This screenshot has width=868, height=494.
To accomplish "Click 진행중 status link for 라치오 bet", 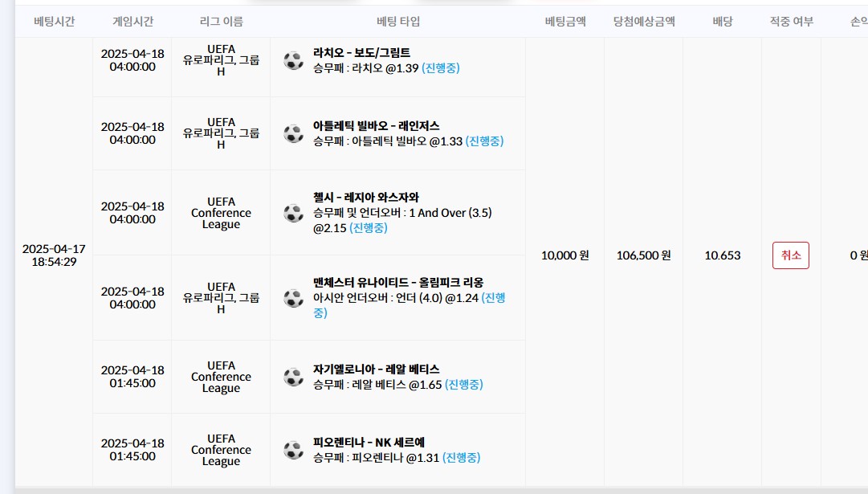I will [x=441, y=68].
